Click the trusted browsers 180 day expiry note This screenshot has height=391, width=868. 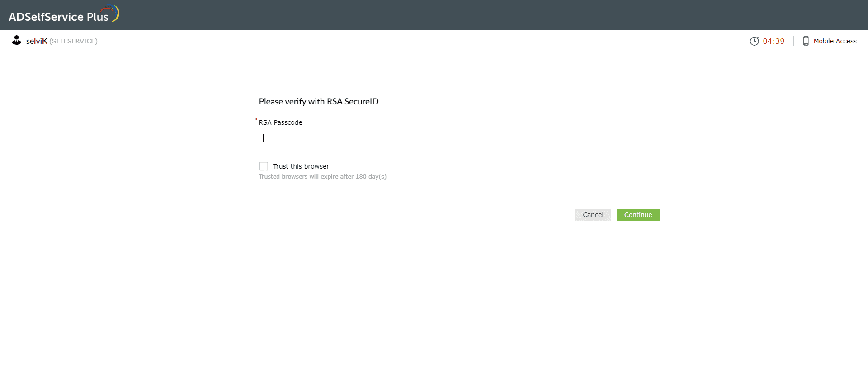coord(323,177)
